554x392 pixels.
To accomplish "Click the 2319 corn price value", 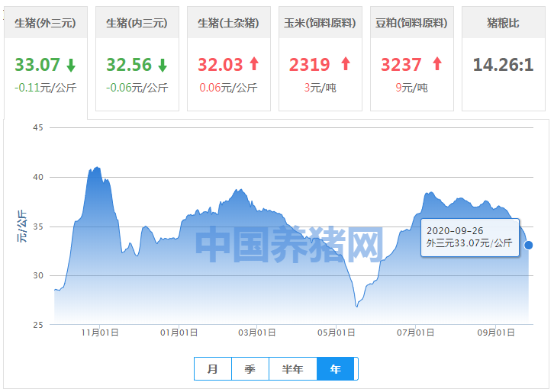I will point(310,65).
